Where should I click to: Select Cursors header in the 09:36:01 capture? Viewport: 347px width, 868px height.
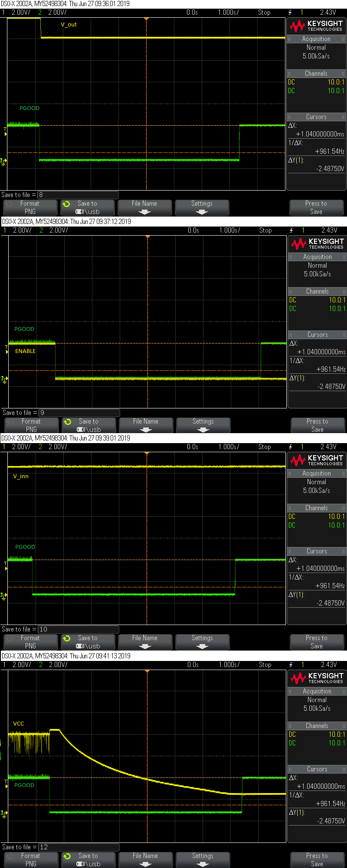(x=316, y=117)
